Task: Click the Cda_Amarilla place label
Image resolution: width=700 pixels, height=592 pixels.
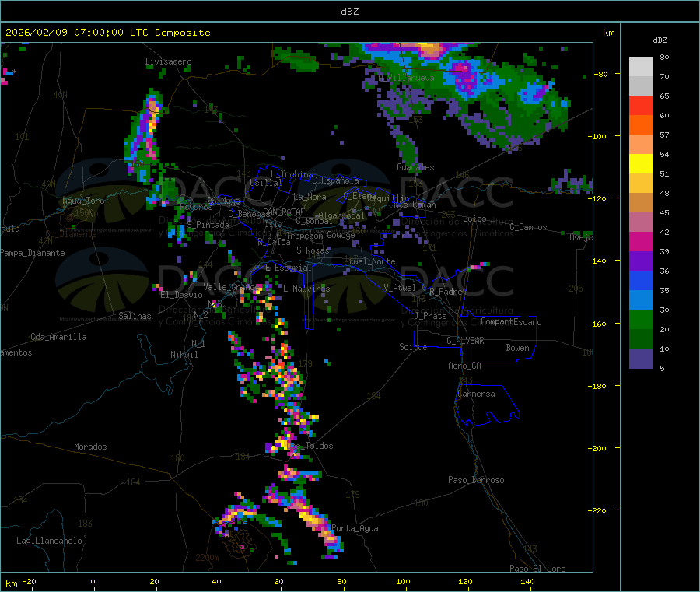Action: (58, 337)
